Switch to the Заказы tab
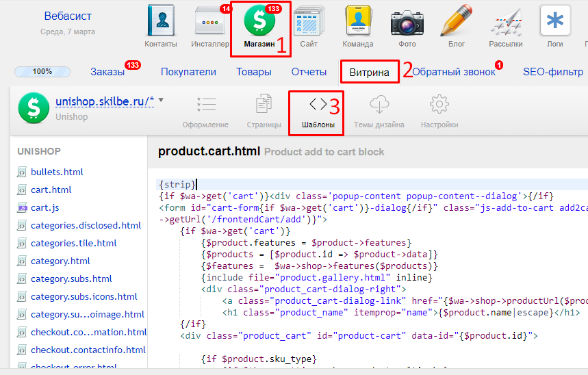The height and width of the screenshot is (375, 588). coord(107,72)
